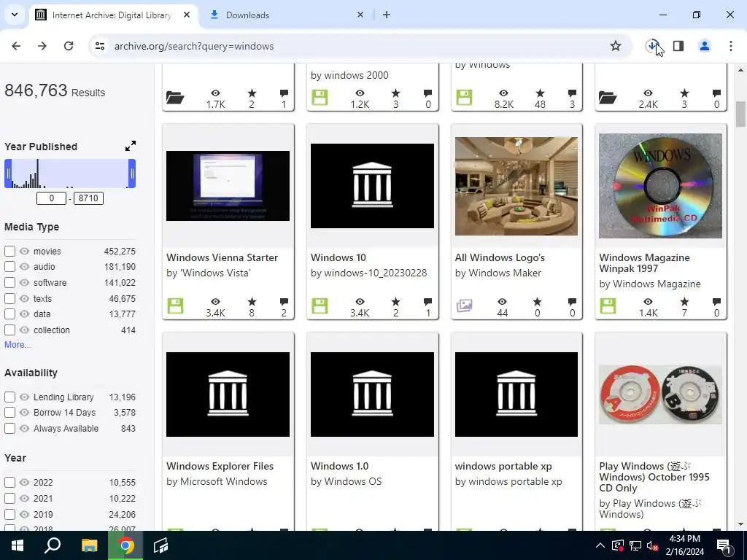Click collection folder icon on 2.4K views card
Viewport: 747px width, 560px height.
[608, 98]
